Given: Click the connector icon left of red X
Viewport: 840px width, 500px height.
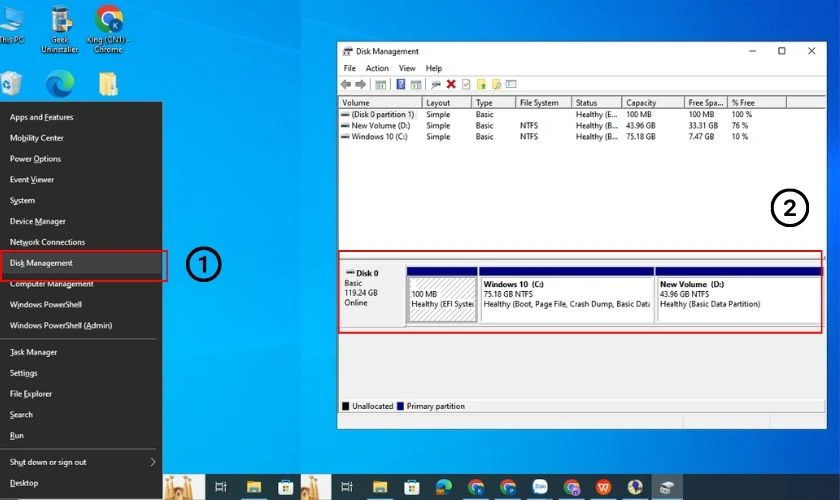Looking at the screenshot, I should (436, 84).
